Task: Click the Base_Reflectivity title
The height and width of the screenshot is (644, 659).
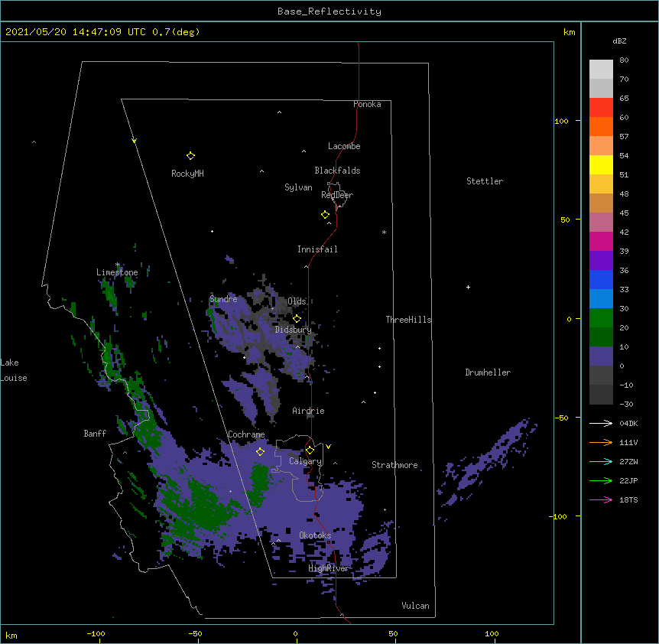Action: 329,11
